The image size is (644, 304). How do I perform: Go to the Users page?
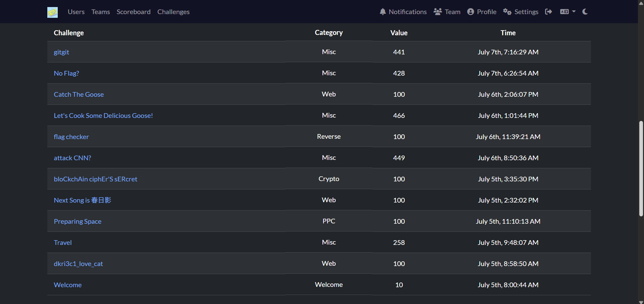tap(76, 12)
